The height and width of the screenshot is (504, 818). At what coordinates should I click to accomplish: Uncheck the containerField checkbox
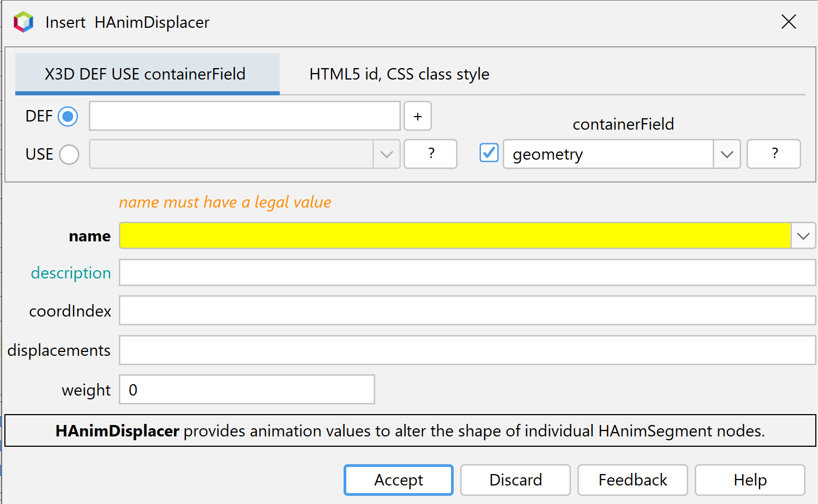[489, 153]
